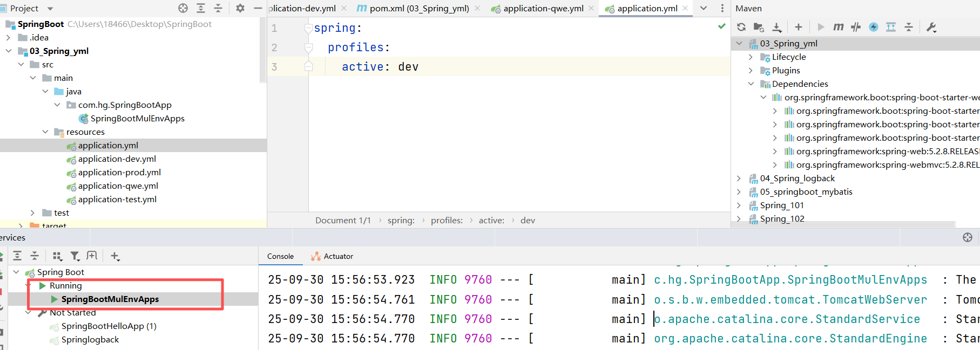The width and height of the screenshot is (980, 350).
Task: Toggle Maven offline mode lightning icon
Action: (874, 27)
